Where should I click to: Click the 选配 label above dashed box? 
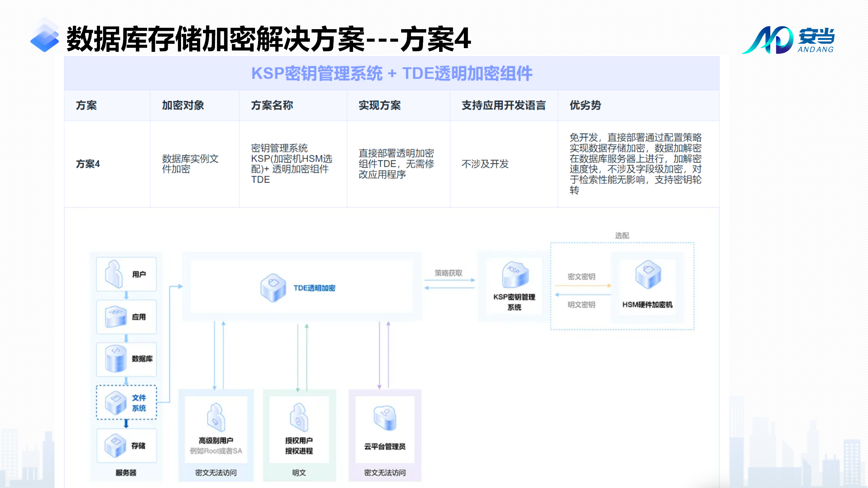(x=622, y=236)
